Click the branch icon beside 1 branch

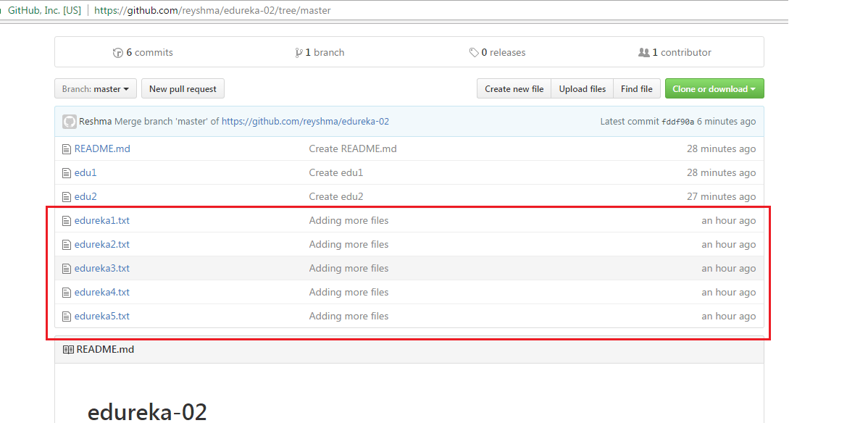pos(299,53)
